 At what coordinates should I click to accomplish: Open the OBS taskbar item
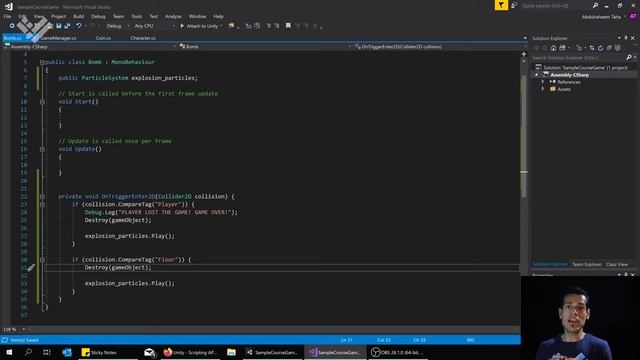pos(398,352)
